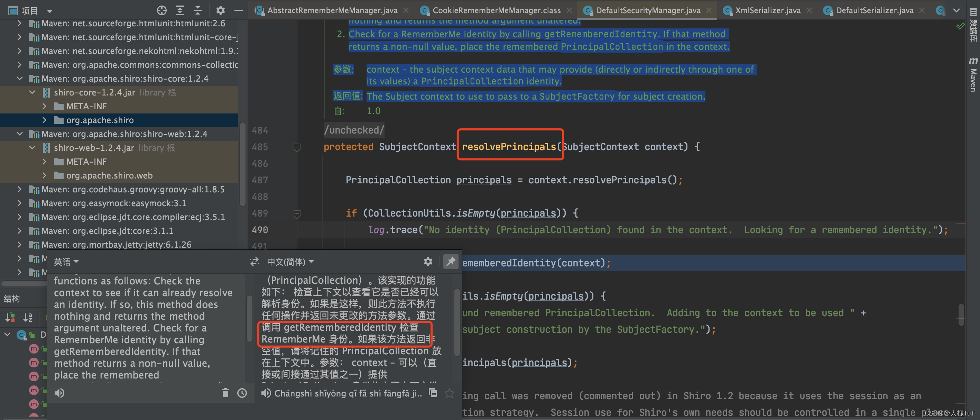Screen dimensions: 980x420
Task: Click the /unchecked/ folded annotation
Action: pos(354,130)
